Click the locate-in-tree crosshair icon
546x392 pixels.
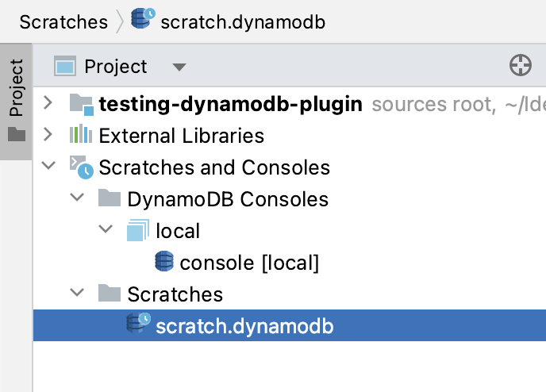[520, 67]
